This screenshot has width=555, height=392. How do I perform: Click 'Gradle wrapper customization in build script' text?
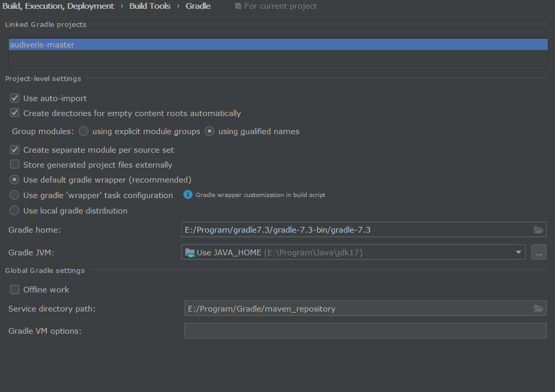click(x=261, y=195)
